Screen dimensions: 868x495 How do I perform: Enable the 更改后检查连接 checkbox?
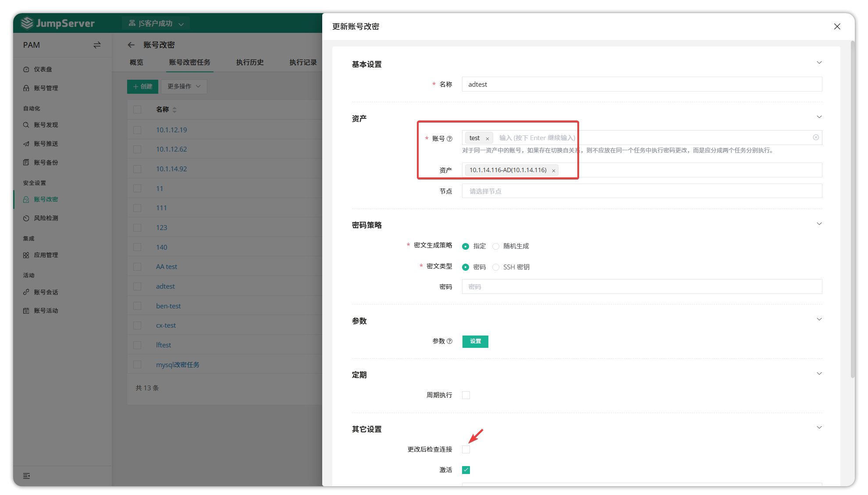pos(466,449)
